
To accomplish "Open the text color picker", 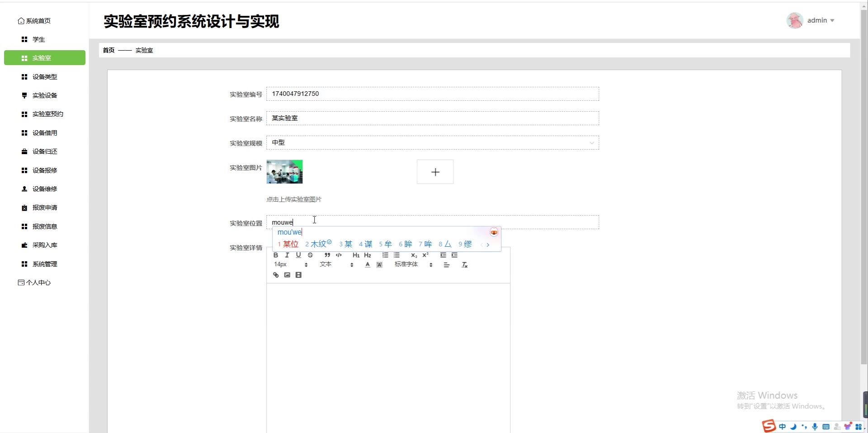I will click(x=368, y=265).
